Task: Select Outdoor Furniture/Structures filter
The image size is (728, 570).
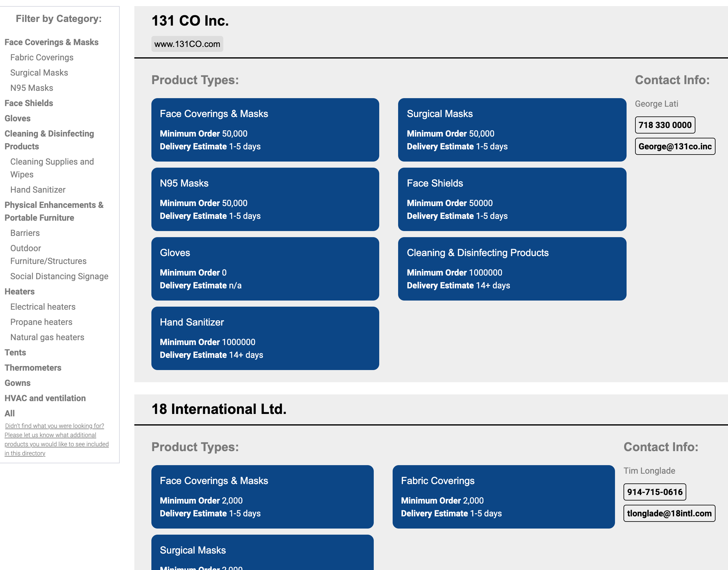Action: [48, 255]
